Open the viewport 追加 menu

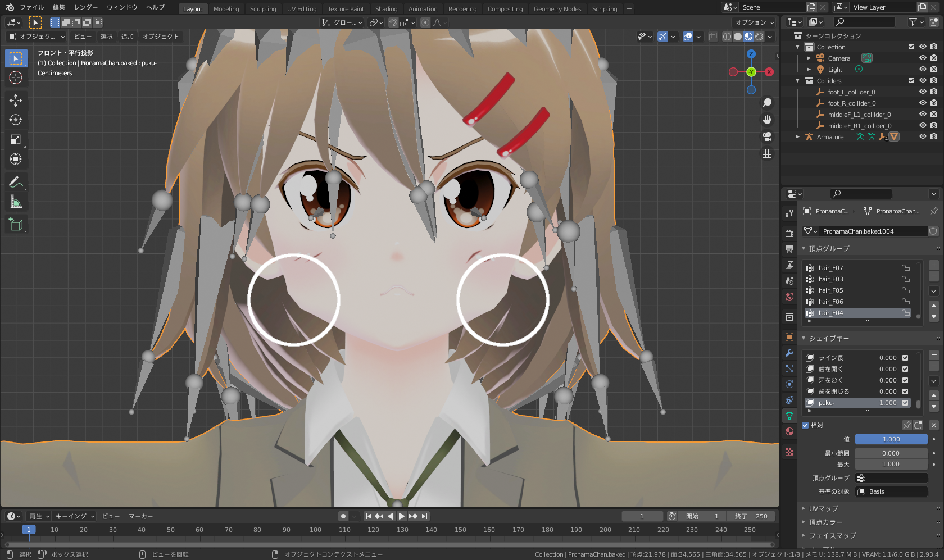pos(128,37)
